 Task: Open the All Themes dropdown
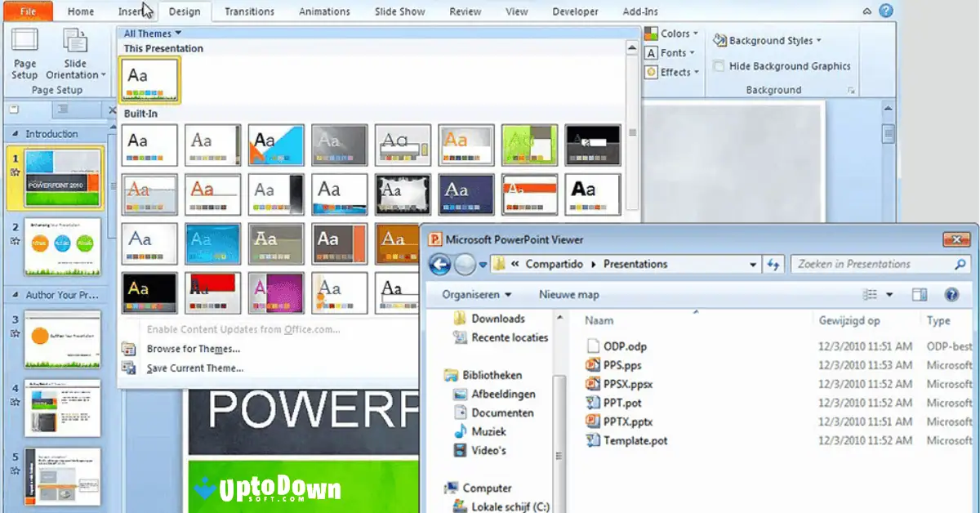pos(151,33)
